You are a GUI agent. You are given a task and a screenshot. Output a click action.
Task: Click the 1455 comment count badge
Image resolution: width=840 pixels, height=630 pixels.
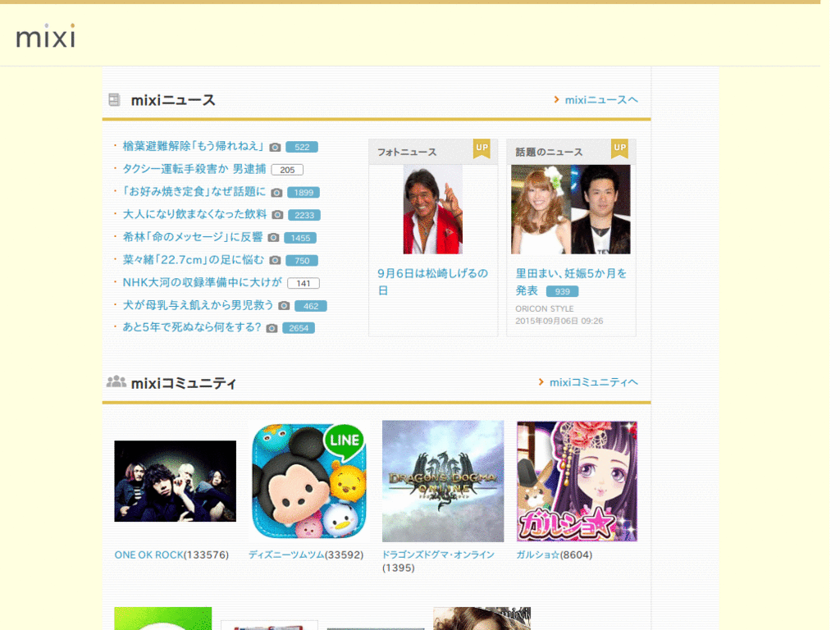[x=300, y=238]
